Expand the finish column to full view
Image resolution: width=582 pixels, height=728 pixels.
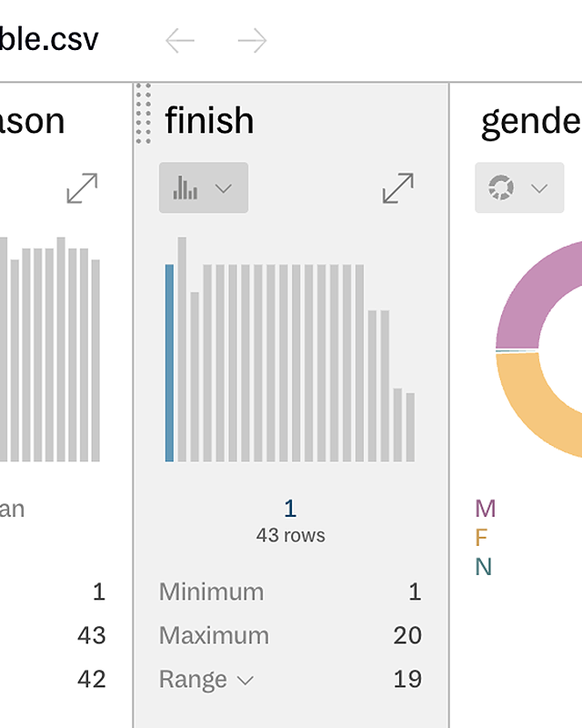tap(397, 188)
